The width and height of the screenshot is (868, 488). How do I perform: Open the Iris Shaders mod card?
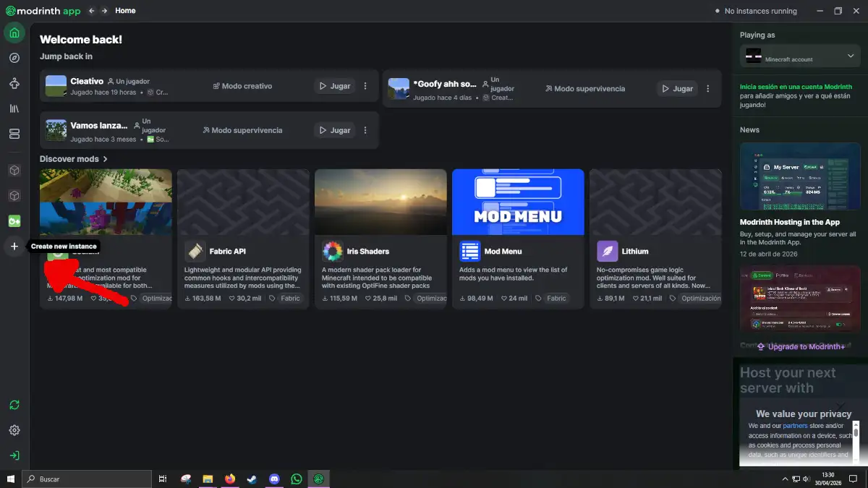(380, 239)
